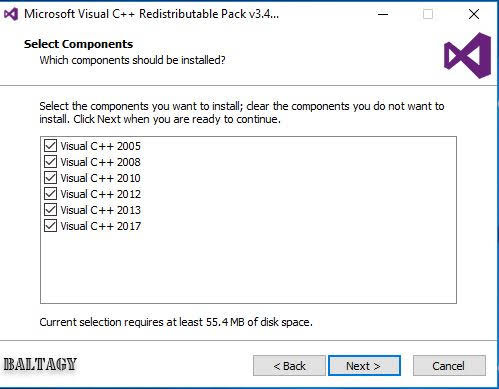This screenshot has height=389, width=499.
Task: Cancel the installation setup
Action: pos(449,366)
